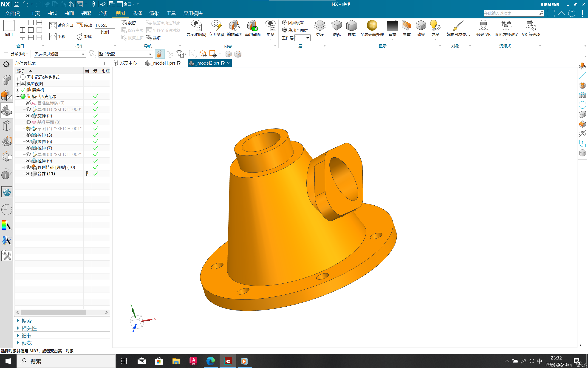The image size is (588, 368).
Task: Open VR Preferences (VR 首选项)
Action: point(531,28)
